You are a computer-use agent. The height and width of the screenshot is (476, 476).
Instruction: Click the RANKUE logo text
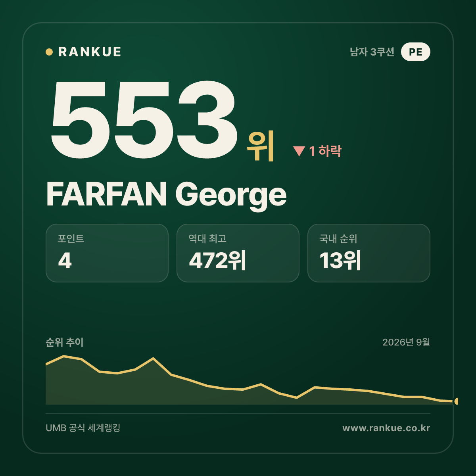click(90, 52)
